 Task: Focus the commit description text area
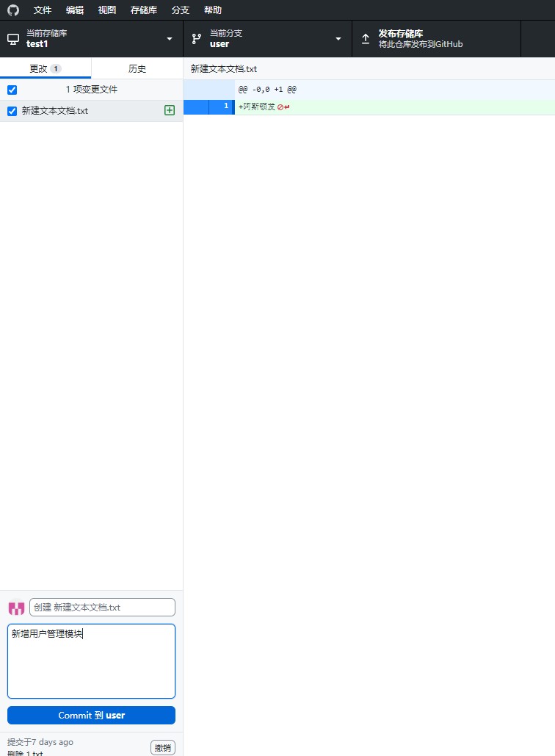click(91, 661)
